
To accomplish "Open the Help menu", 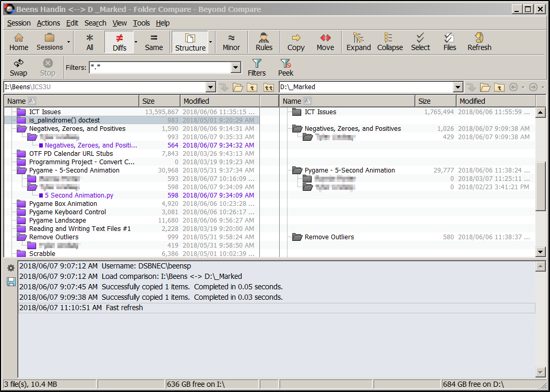I will pyautogui.click(x=163, y=23).
